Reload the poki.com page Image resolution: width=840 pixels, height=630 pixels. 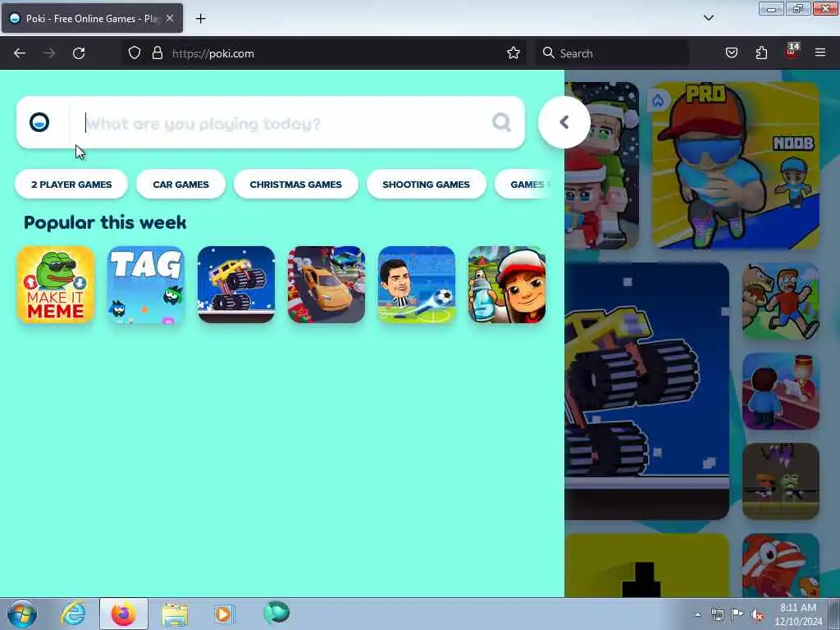pyautogui.click(x=79, y=53)
